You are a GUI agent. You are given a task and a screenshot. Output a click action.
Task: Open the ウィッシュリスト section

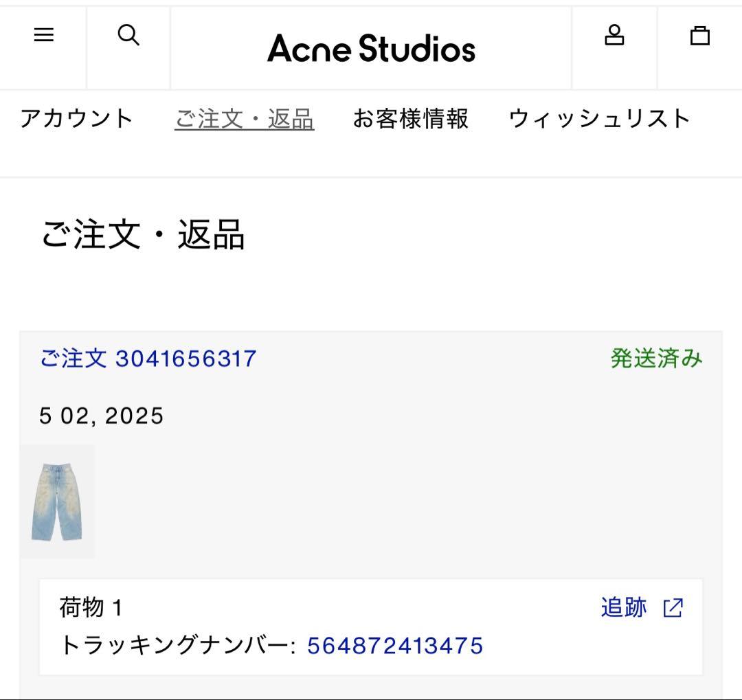(598, 119)
